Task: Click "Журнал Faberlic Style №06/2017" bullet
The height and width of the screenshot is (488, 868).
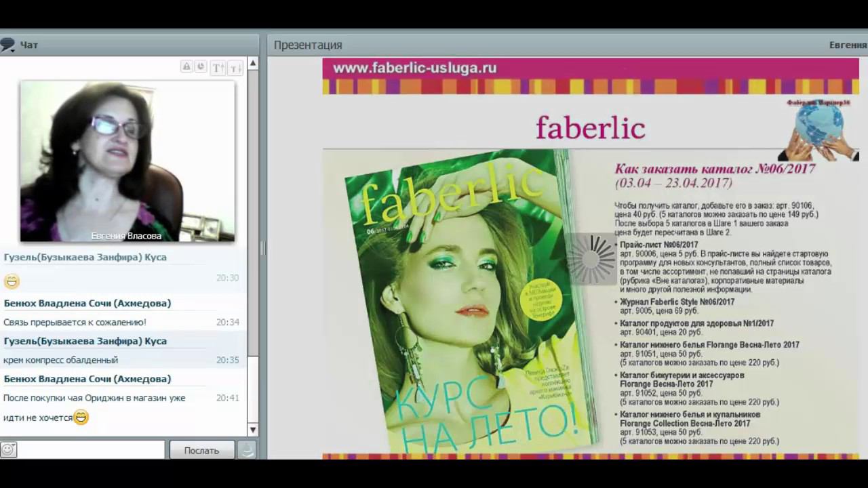Action: (677, 302)
